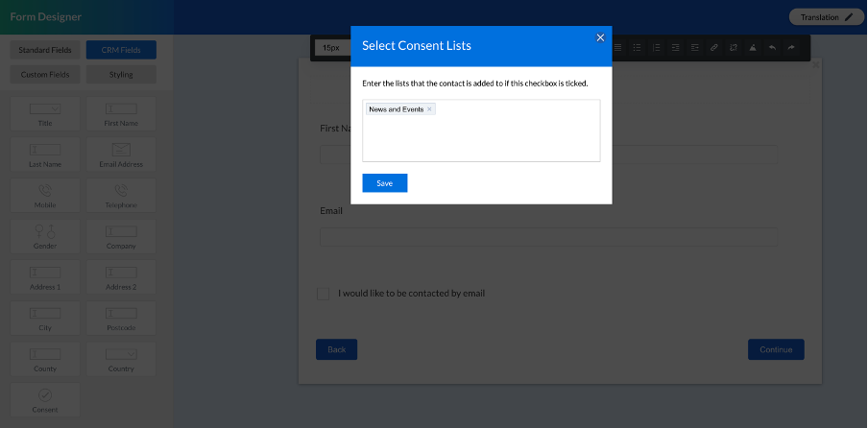Insert a link using the toolbar link icon
868x428 pixels.
point(714,47)
